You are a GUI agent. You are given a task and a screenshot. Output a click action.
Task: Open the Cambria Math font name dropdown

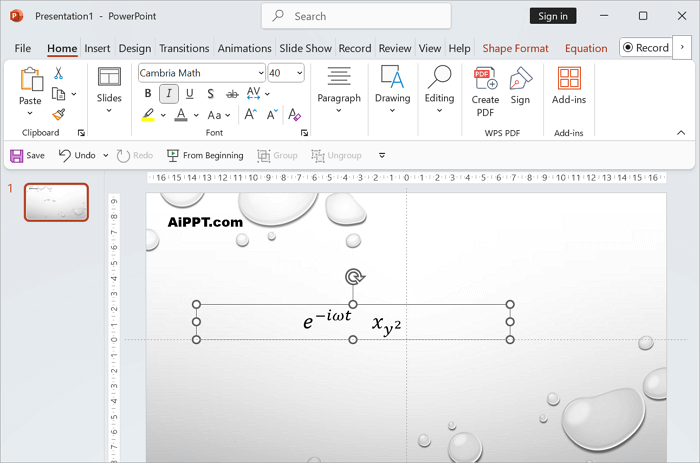pyautogui.click(x=260, y=73)
